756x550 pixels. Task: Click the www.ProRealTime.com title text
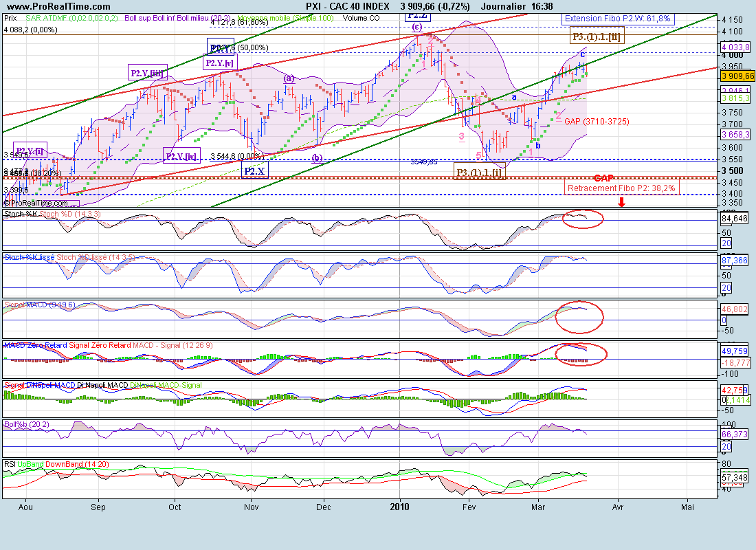click(x=59, y=6)
